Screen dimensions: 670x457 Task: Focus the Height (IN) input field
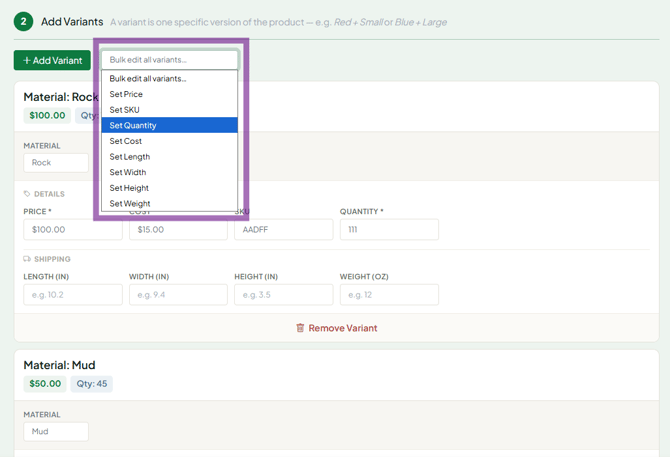[284, 295]
